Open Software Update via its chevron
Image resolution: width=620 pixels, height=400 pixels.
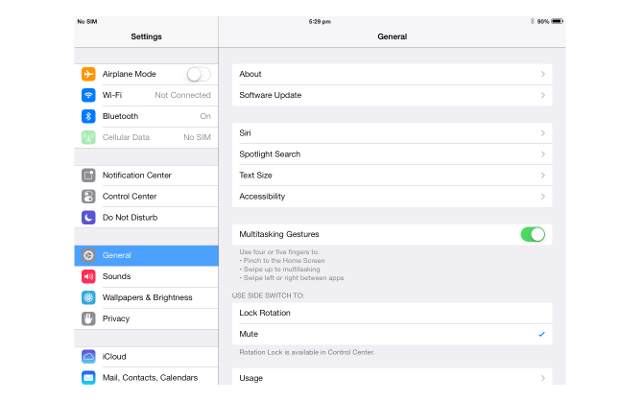coord(543,95)
